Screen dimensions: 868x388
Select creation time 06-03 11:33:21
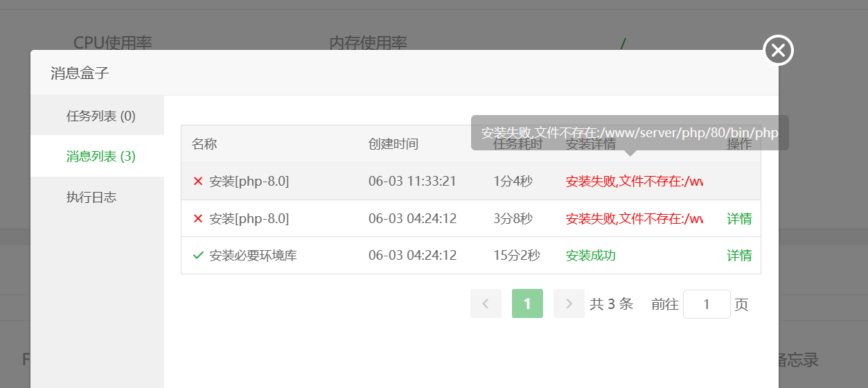[412, 182]
